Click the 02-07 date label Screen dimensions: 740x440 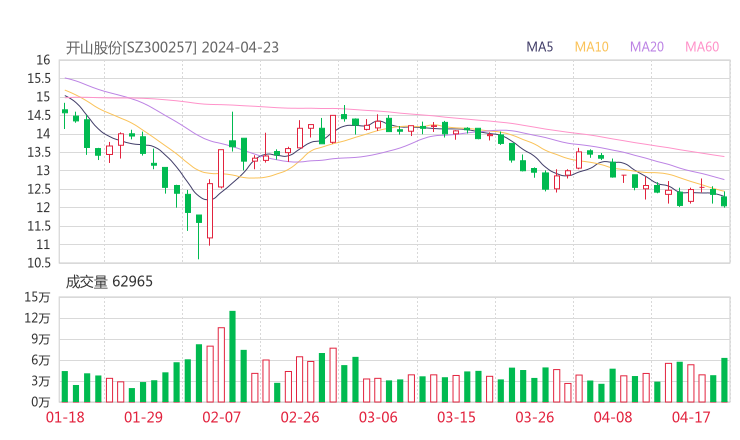coord(221,417)
